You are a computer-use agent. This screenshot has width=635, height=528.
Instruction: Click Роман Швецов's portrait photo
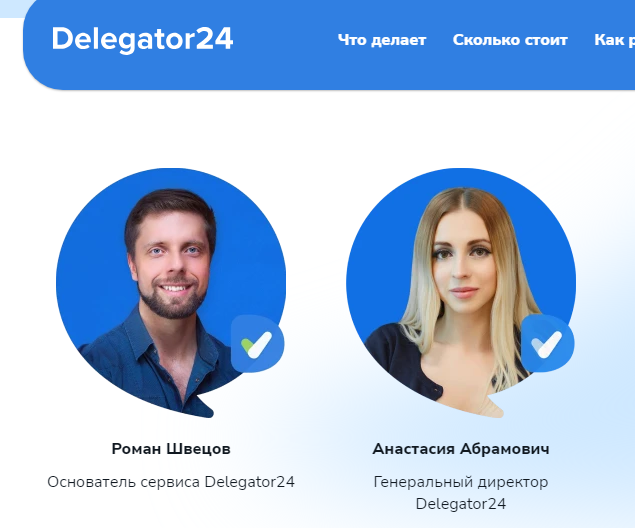pyautogui.click(x=170, y=292)
